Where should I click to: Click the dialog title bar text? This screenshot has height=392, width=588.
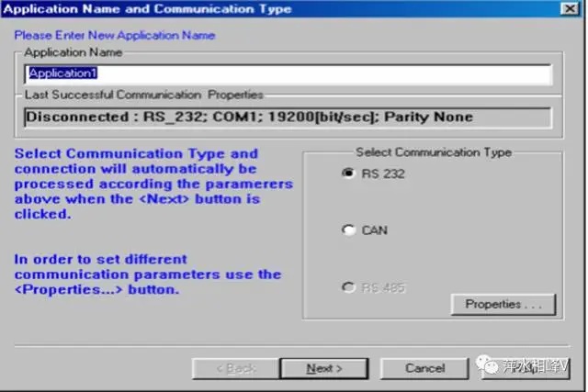pyautogui.click(x=152, y=9)
